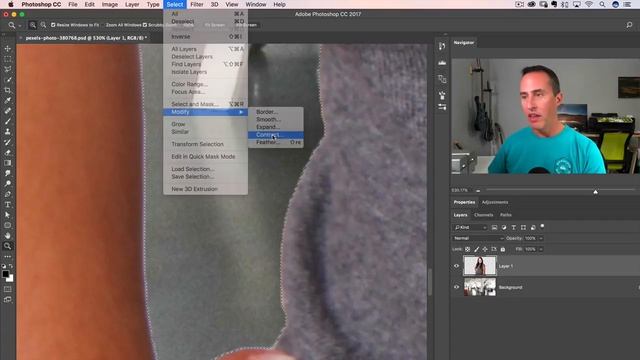This screenshot has width=640, height=360.
Task: Hide Layer 1 using its eye icon
Action: [456, 266]
